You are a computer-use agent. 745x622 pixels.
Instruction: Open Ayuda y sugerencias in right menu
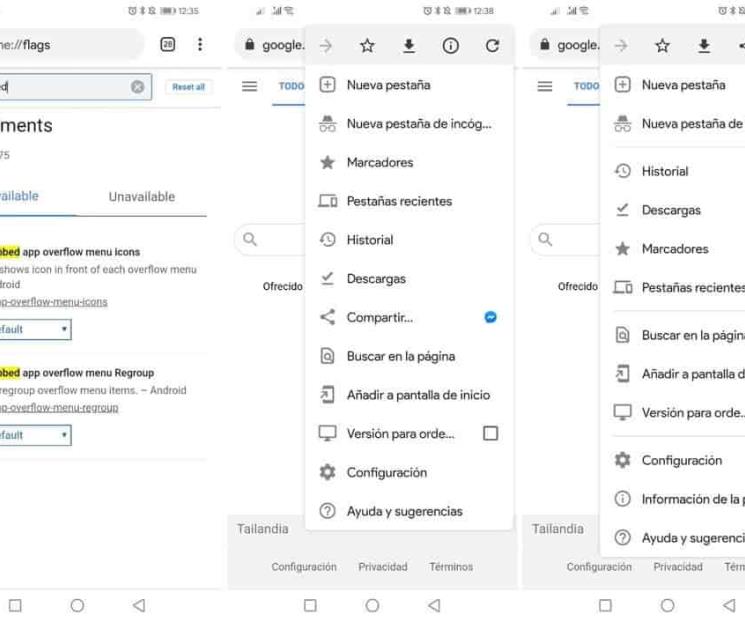(x=673, y=538)
